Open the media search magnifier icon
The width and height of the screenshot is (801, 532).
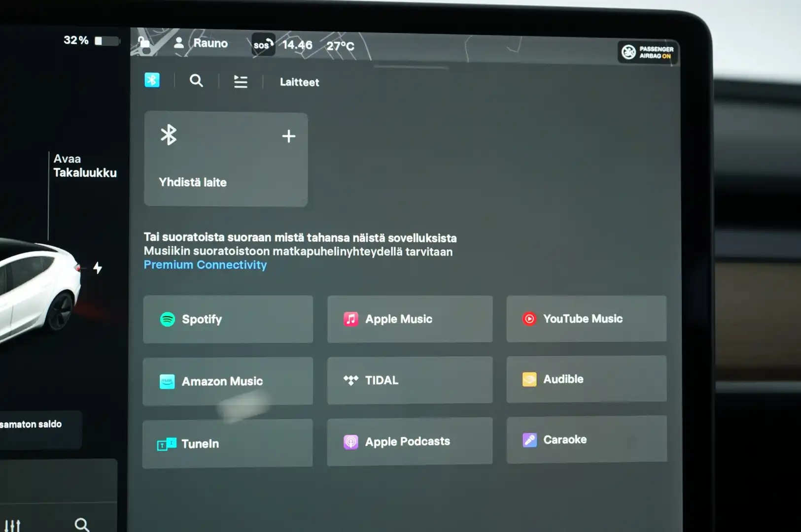tap(196, 81)
